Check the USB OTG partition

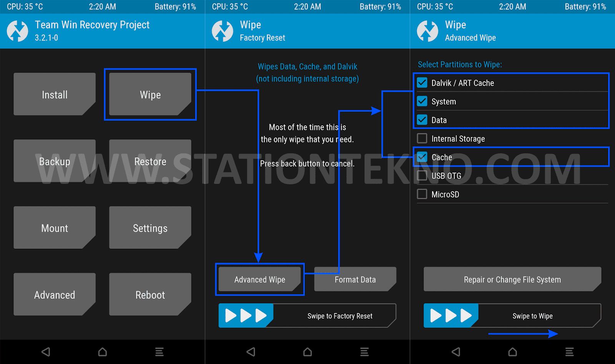click(422, 175)
